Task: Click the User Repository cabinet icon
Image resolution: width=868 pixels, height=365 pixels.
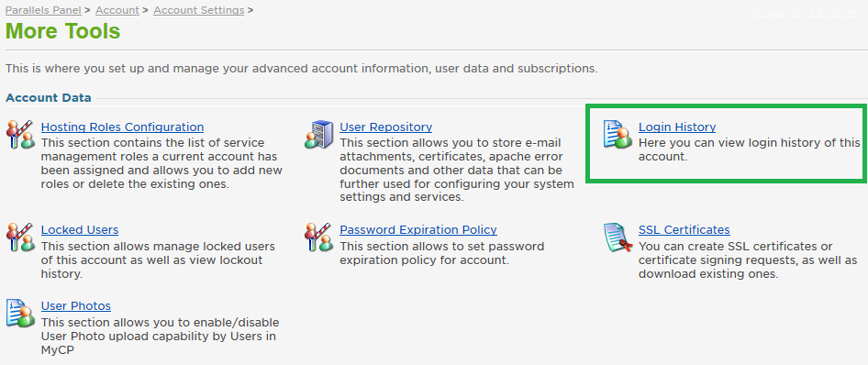Action: pyautogui.click(x=319, y=135)
